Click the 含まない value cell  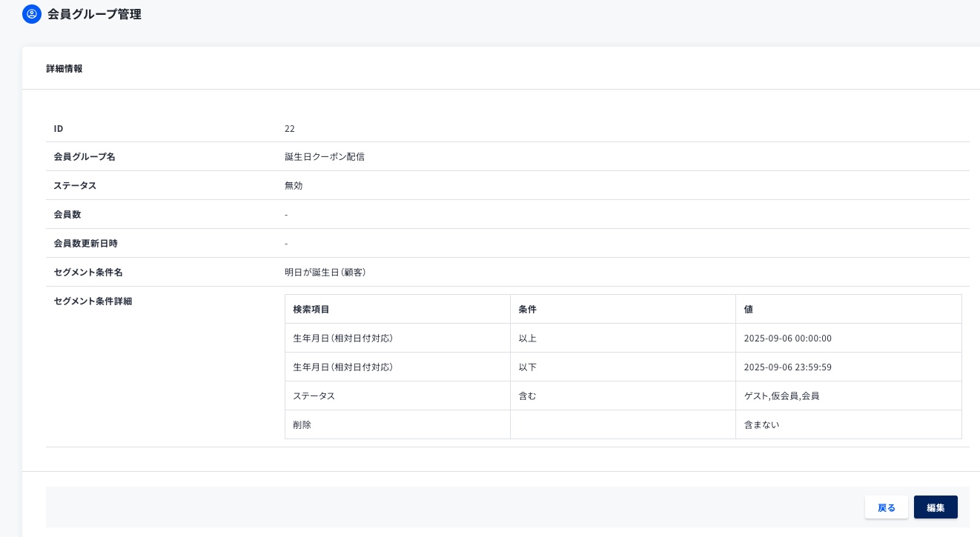click(x=761, y=425)
